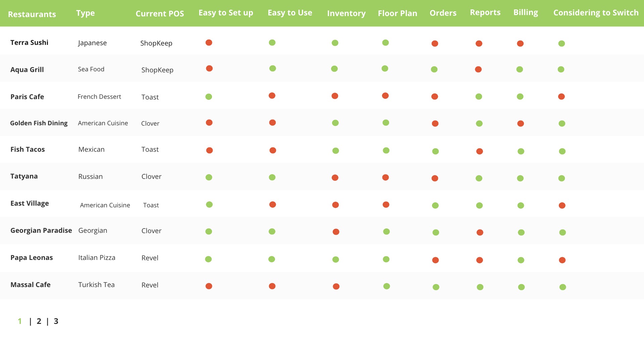
Task: Select the Georgian Paradise restaurant name
Action: pos(41,230)
